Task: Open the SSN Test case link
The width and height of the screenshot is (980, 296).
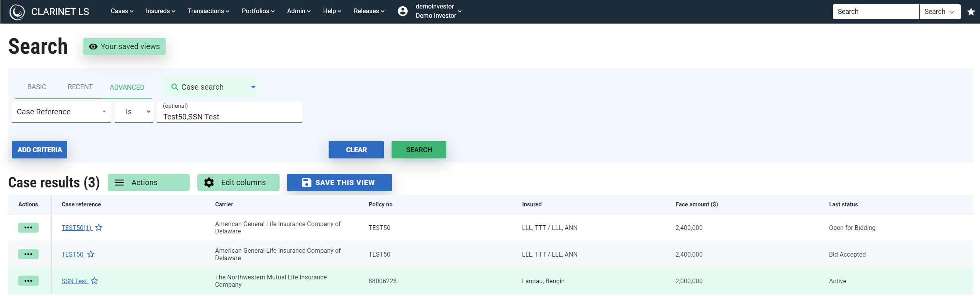Action: (x=75, y=281)
